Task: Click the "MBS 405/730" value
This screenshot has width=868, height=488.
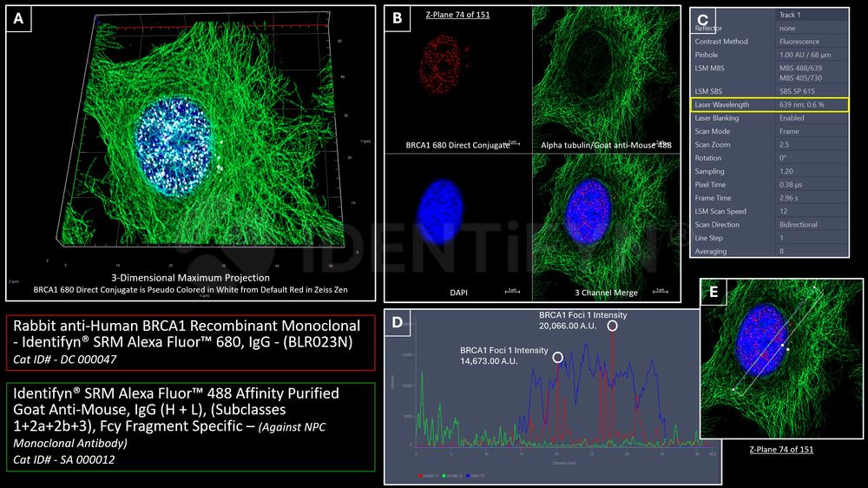Action: 800,78
